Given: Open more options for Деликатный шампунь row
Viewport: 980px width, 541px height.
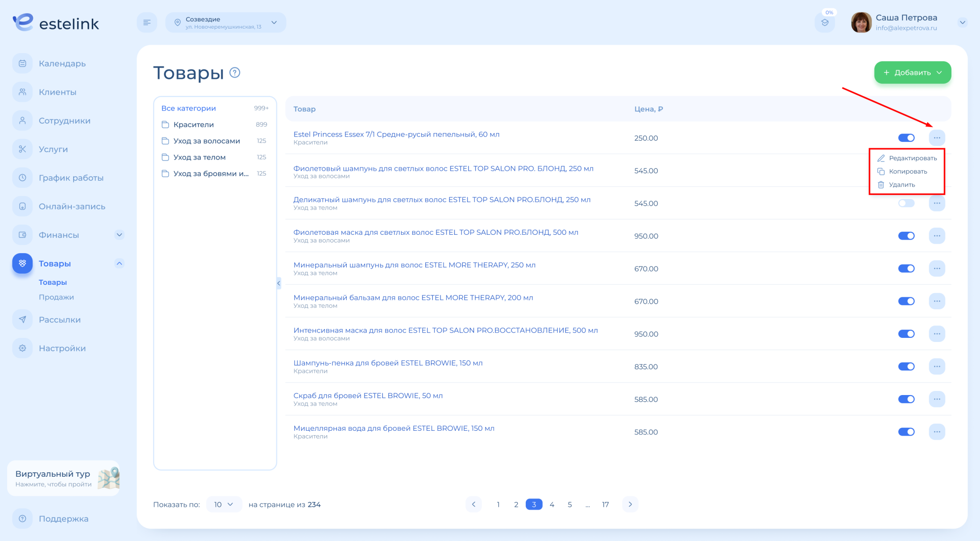Looking at the screenshot, I should tap(937, 203).
